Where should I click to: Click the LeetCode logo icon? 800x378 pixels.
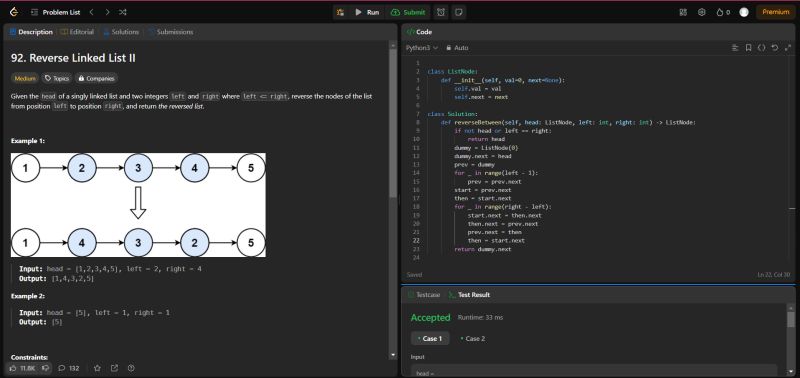point(13,12)
